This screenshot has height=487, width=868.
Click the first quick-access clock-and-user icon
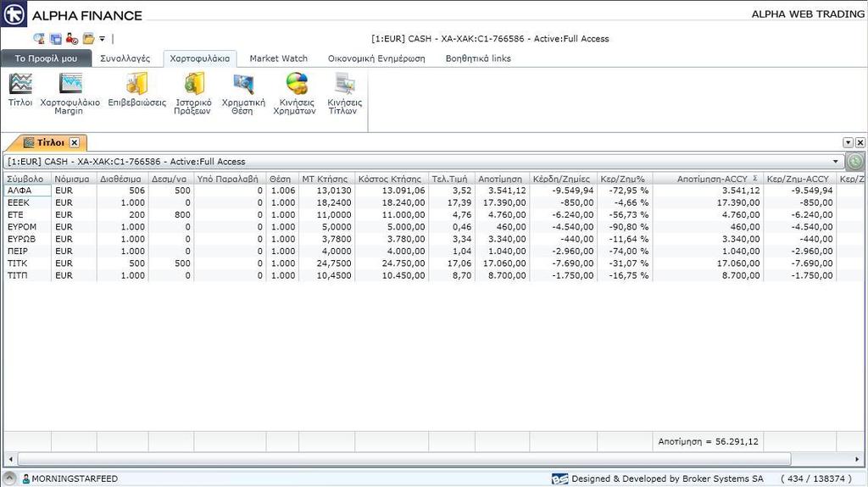tap(39, 39)
